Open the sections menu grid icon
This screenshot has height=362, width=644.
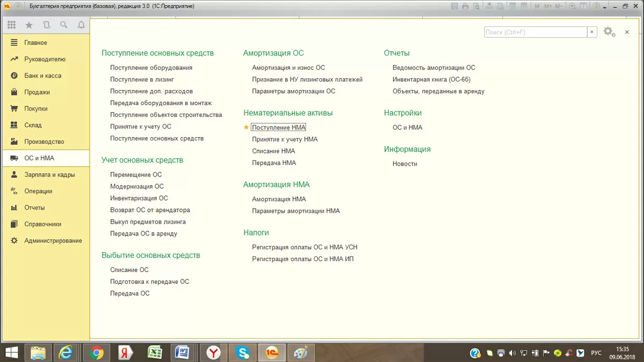click(12, 25)
